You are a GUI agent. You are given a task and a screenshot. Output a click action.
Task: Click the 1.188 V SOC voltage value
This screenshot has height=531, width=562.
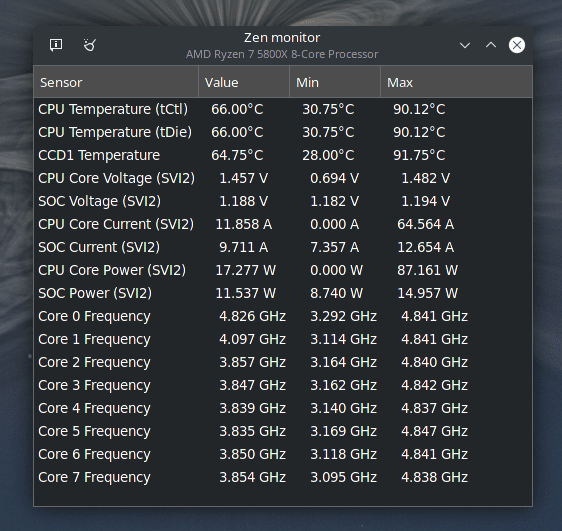[x=244, y=201]
